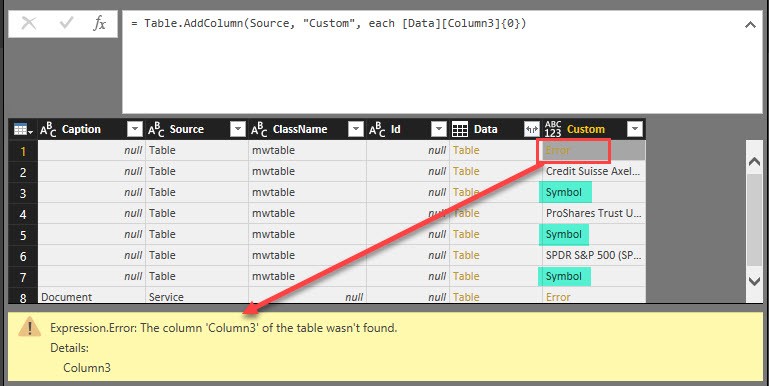Select row number 8
This screenshot has width=769, height=386.
coord(23,297)
